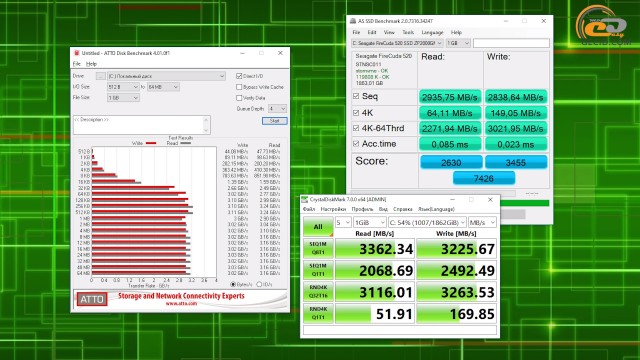Screen dimensions: 640x360
Task: Close the CrystalDiskMark window
Action: coord(490,200)
